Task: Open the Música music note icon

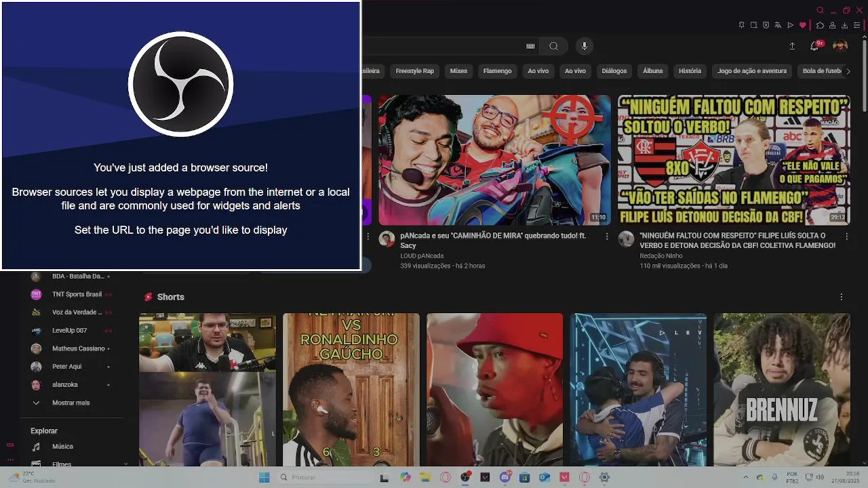Action: click(x=36, y=447)
